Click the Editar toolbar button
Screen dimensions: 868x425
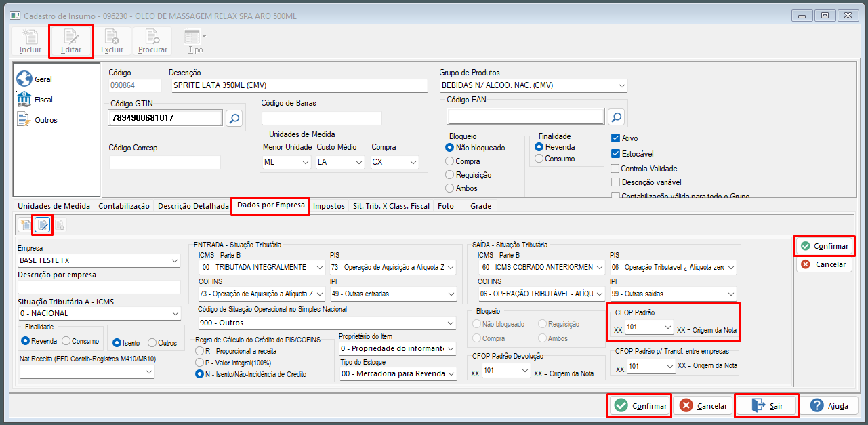[x=71, y=41]
